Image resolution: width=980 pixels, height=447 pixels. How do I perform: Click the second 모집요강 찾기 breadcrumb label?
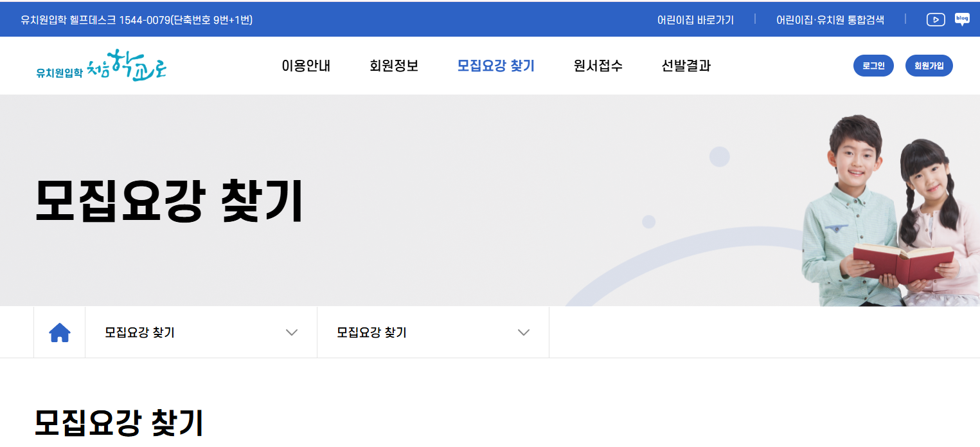[x=373, y=331]
